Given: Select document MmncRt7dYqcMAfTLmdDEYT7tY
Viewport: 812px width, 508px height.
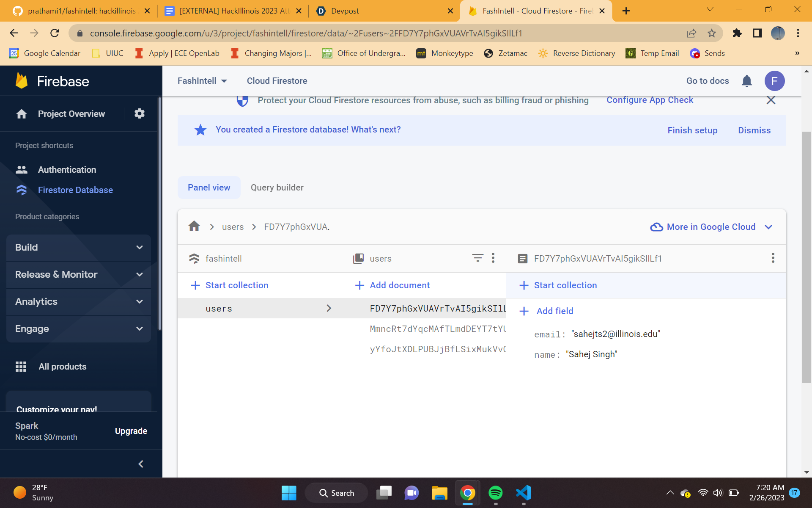Looking at the screenshot, I should [x=437, y=329].
